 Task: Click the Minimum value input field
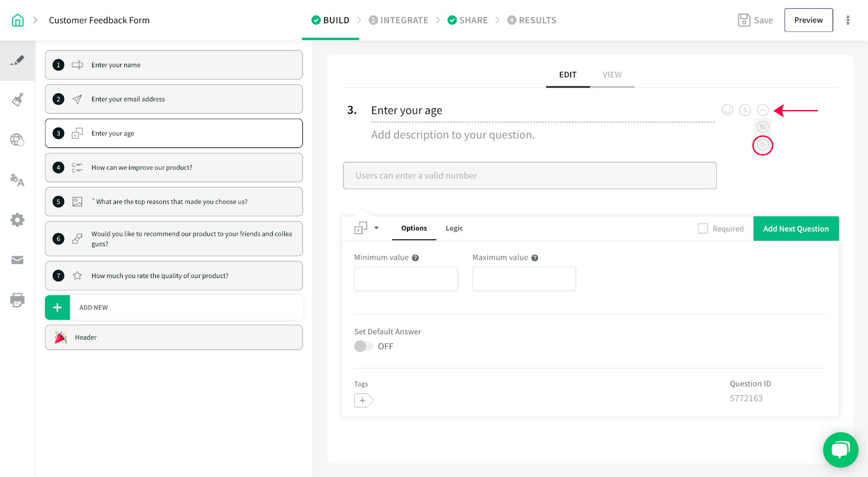[406, 279]
